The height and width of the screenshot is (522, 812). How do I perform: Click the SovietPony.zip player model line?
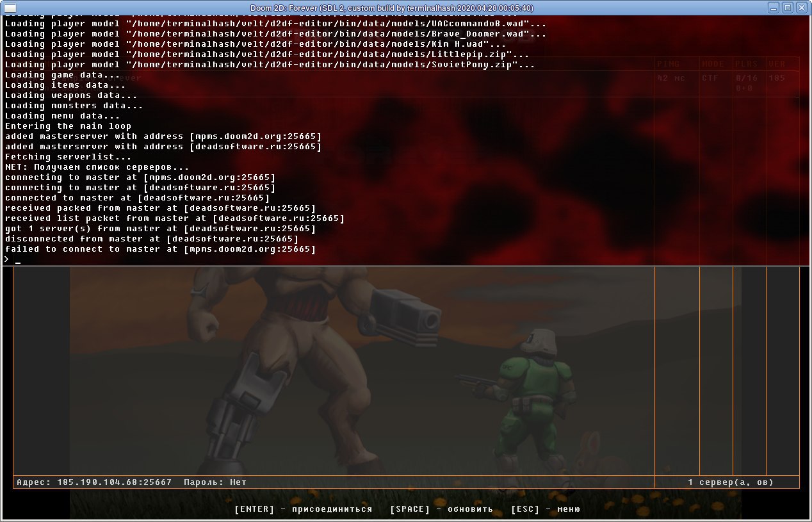click(270, 65)
